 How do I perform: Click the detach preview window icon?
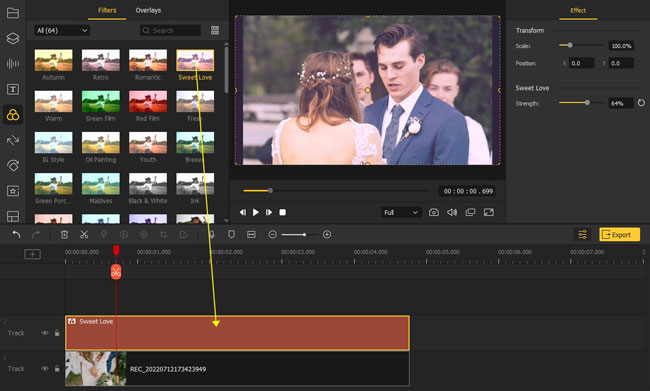click(x=470, y=212)
